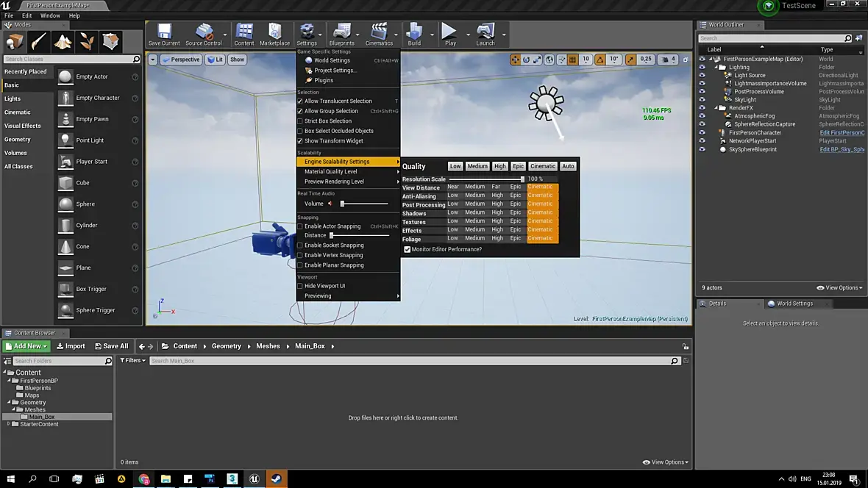The width and height of the screenshot is (868, 488).
Task: Select the Geometry Editing mode icon
Action: [110, 41]
